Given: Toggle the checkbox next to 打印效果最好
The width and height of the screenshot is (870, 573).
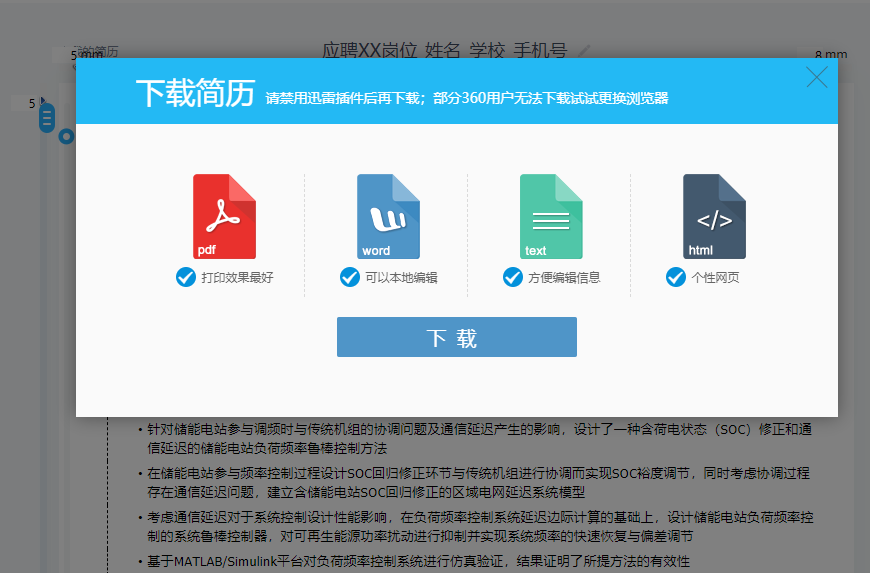Looking at the screenshot, I should [x=185, y=277].
